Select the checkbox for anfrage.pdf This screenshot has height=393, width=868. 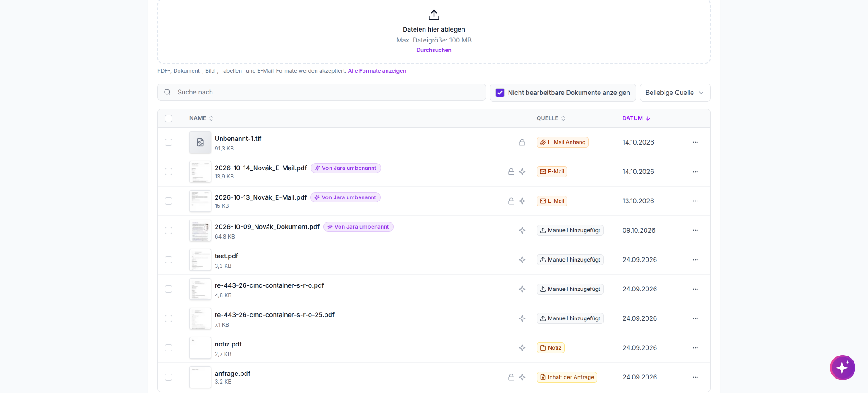[169, 377]
